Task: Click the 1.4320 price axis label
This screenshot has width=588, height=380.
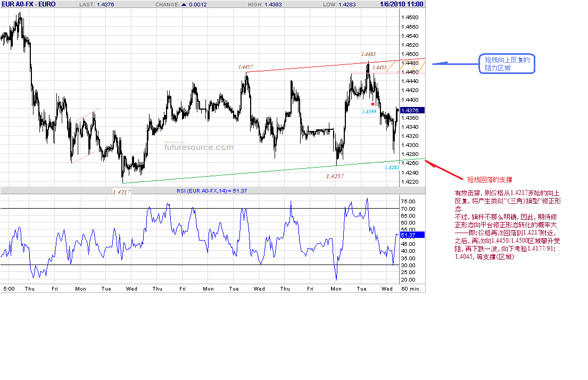Action: (x=410, y=136)
